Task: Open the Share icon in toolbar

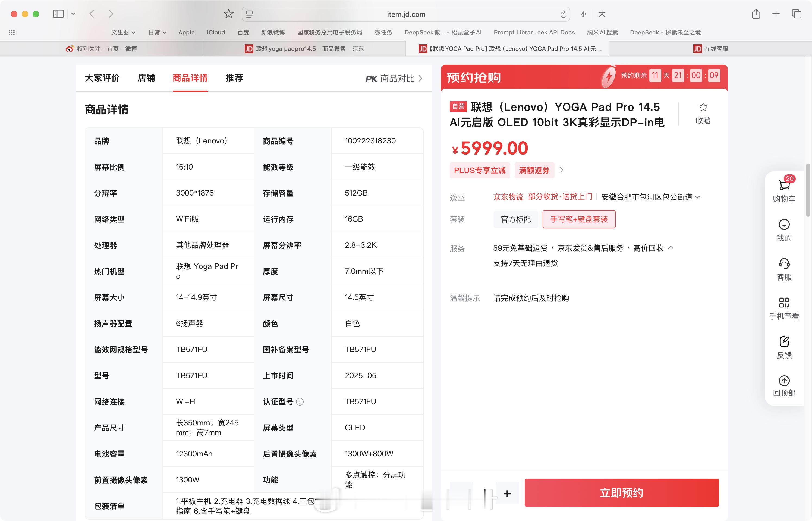Action: click(x=756, y=14)
